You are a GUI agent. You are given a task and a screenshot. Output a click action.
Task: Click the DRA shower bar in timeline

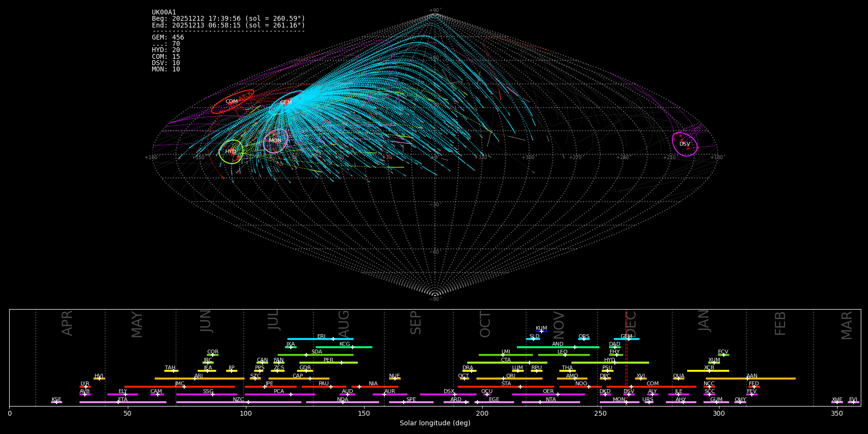click(x=468, y=371)
